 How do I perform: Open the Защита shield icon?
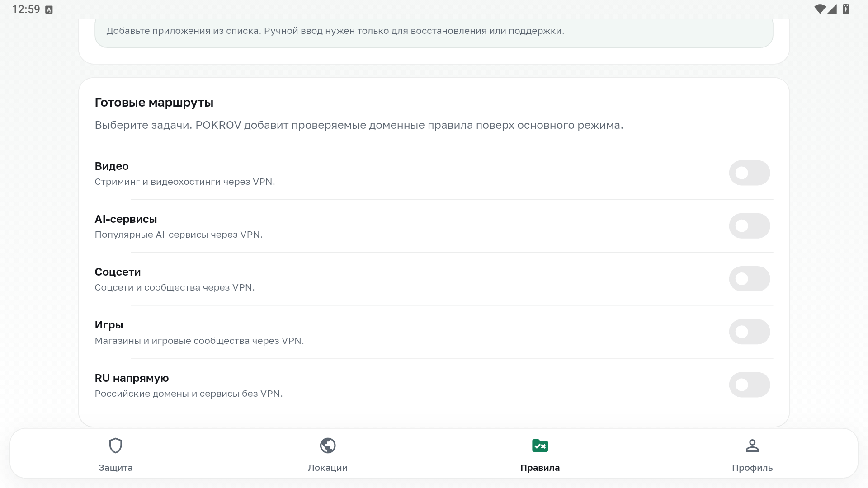point(116,446)
